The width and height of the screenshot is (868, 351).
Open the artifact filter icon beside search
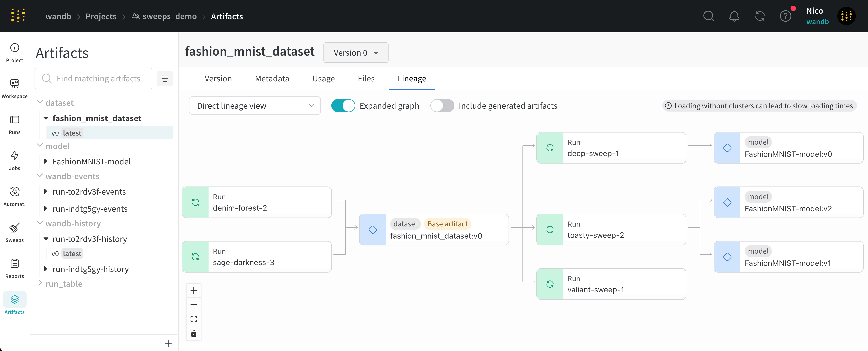click(165, 78)
